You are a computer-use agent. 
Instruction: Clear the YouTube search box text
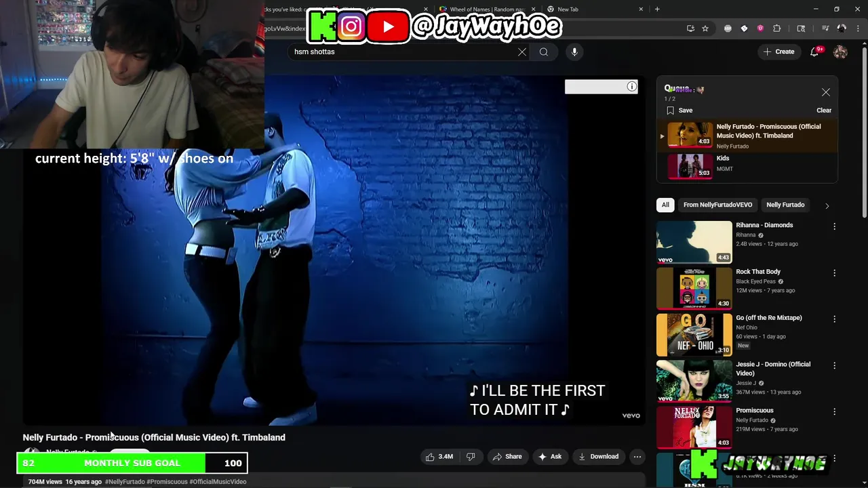click(x=522, y=52)
